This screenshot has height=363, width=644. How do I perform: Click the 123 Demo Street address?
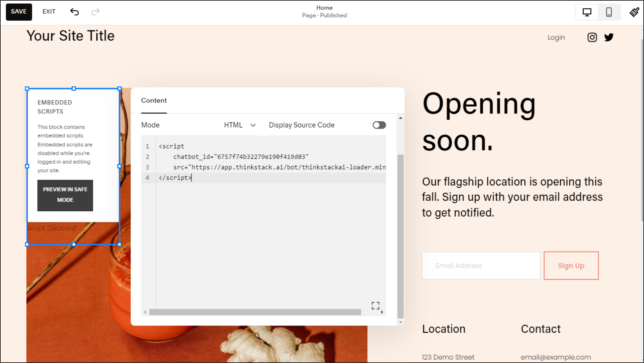click(448, 357)
